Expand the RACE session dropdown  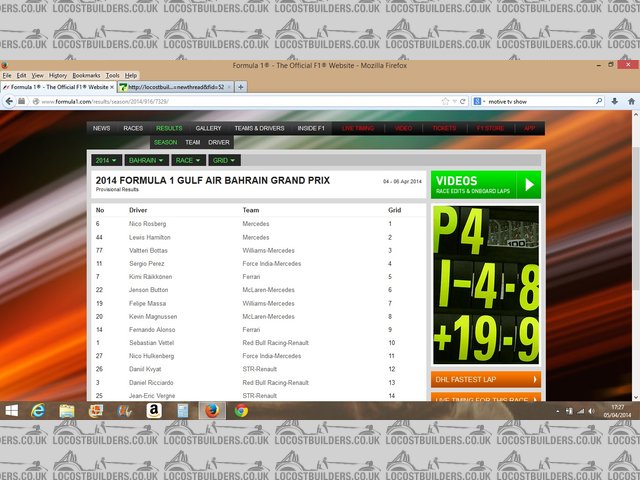188,160
